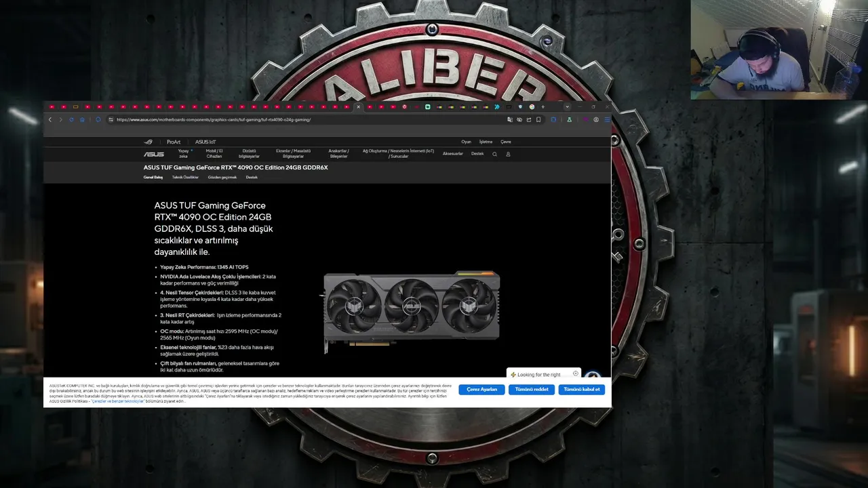Open the ASUS IoT link
The height and width of the screenshot is (488, 868).
205,142
